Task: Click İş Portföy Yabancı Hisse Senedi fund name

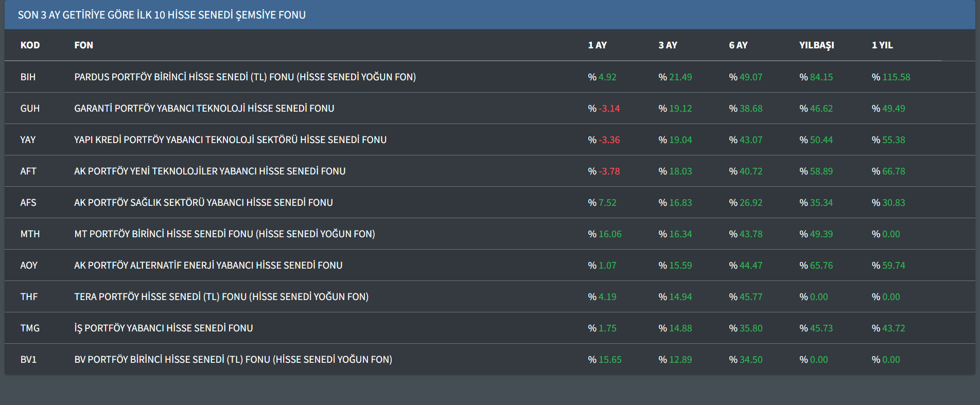Action: [x=163, y=328]
